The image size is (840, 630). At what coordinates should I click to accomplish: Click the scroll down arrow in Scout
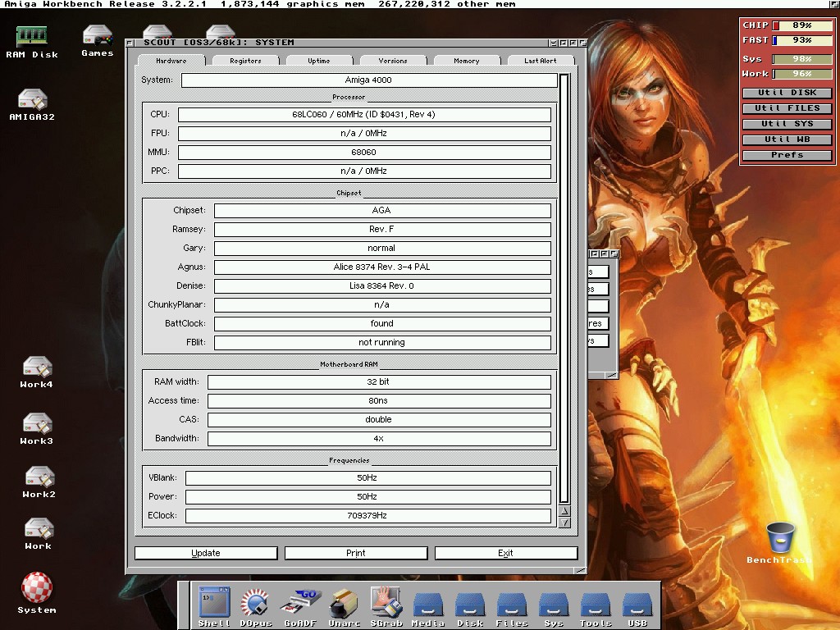click(564, 523)
